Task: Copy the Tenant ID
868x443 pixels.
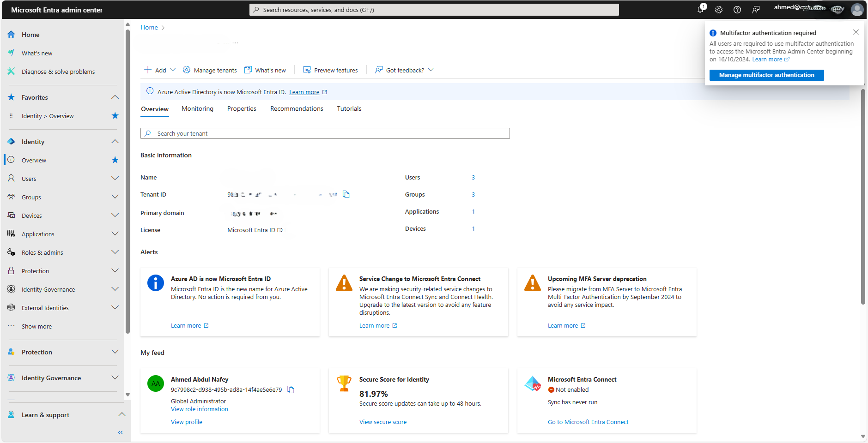Action: 346,194
